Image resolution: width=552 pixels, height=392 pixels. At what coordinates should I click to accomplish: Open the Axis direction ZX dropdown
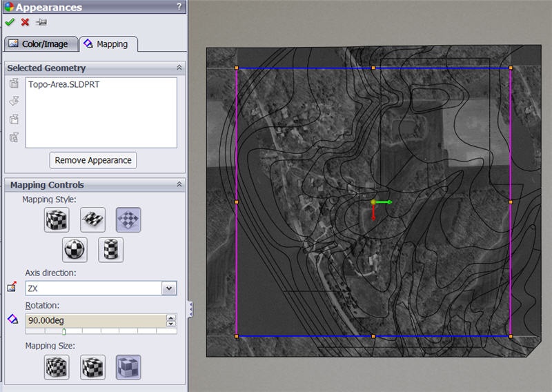click(168, 288)
